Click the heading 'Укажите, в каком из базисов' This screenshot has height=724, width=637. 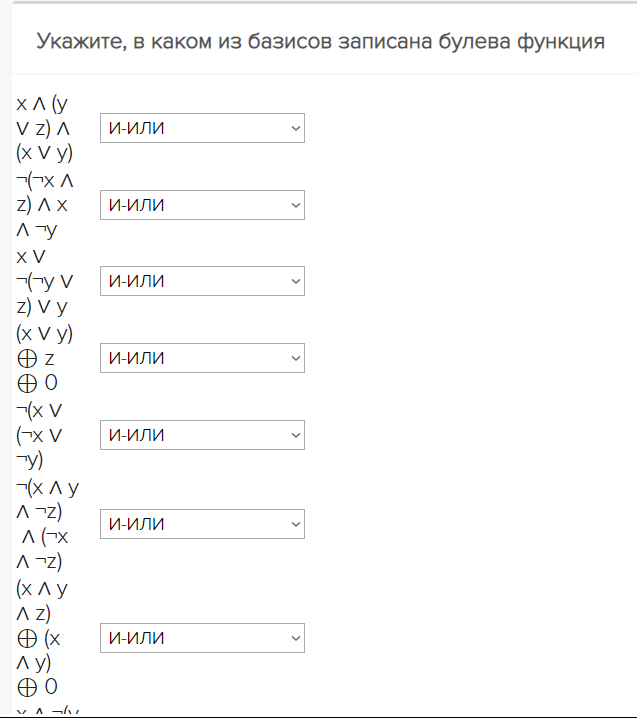click(320, 42)
